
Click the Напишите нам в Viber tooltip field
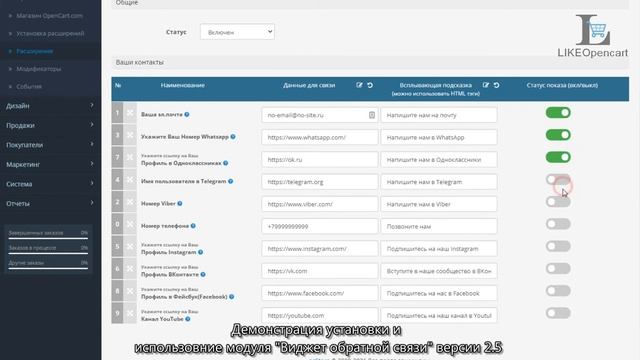439,204
